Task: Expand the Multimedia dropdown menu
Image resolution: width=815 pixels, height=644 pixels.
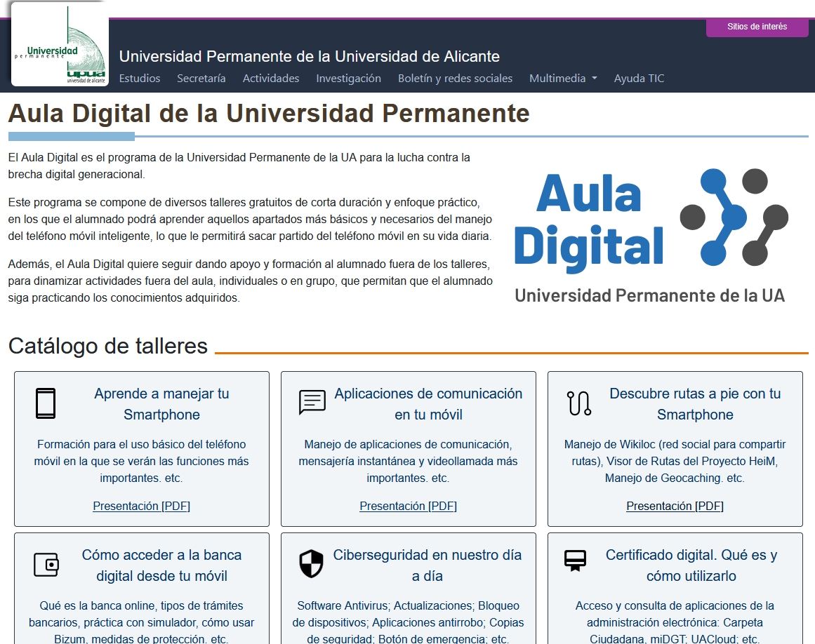Action: 563,79
